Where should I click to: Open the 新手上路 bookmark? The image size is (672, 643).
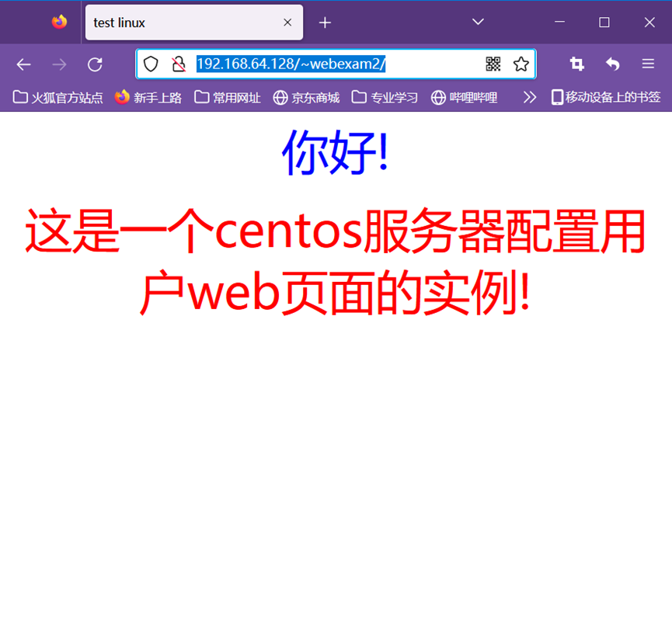(148, 98)
